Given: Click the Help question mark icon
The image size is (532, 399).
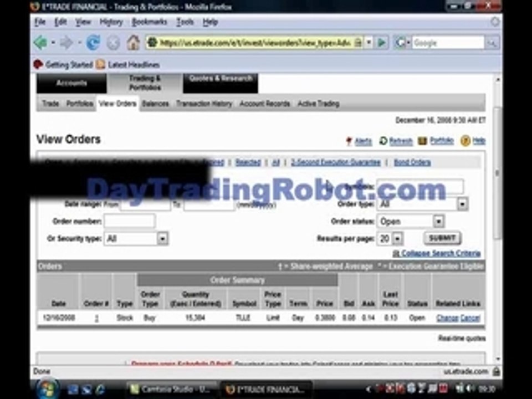Looking at the screenshot, I should click(465, 141).
